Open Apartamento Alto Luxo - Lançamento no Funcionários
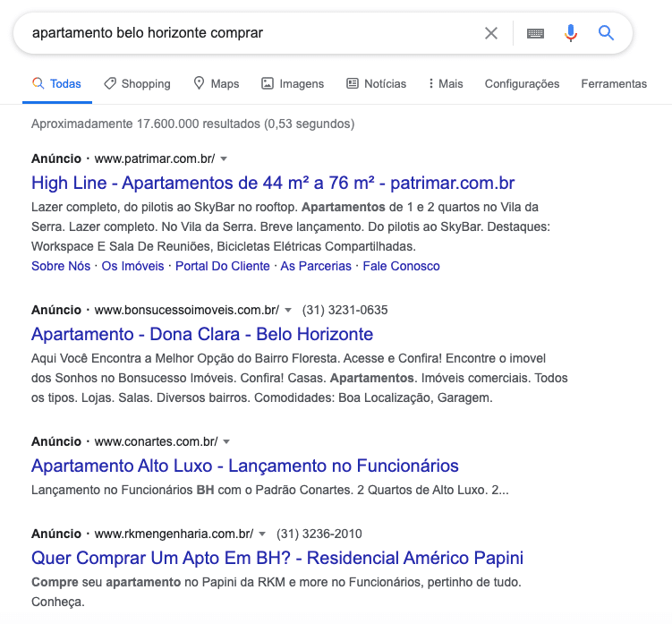Viewport: 672px width, 624px height. (x=244, y=466)
